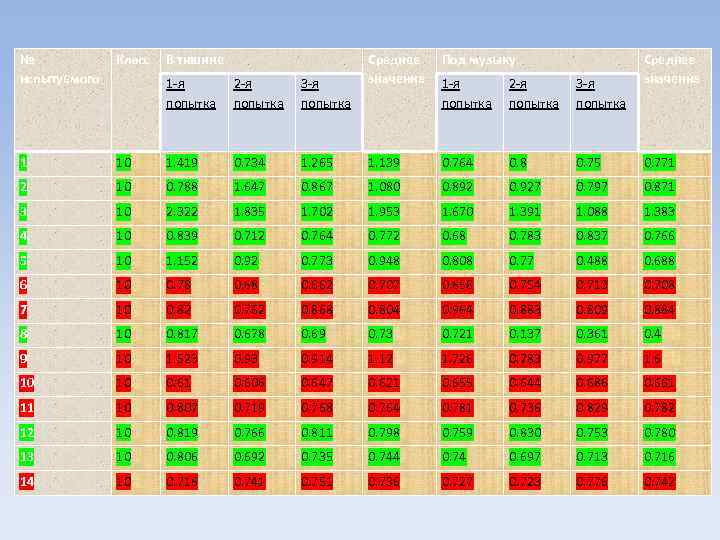Image resolution: width=720 pixels, height=540 pixels.
Task: Click value 1.835
Action: point(249,212)
